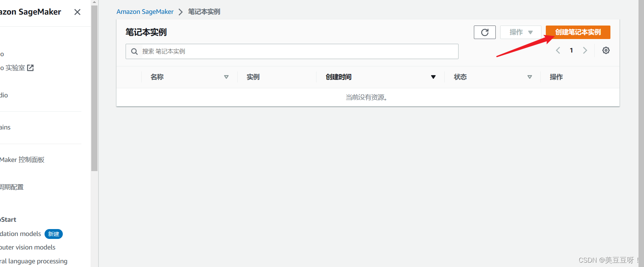The height and width of the screenshot is (267, 644).
Task: Close the SageMaker navigation sidebar
Action: pyautogui.click(x=77, y=12)
